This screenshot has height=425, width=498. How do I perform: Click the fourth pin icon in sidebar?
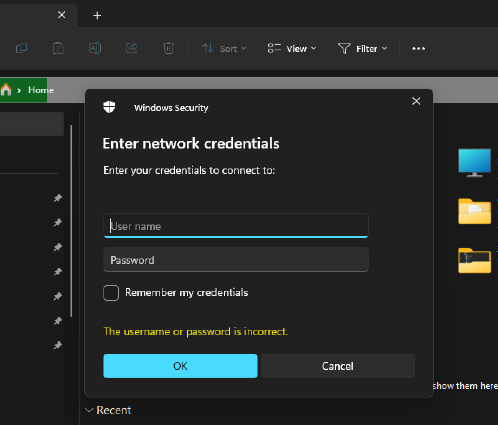[58, 272]
